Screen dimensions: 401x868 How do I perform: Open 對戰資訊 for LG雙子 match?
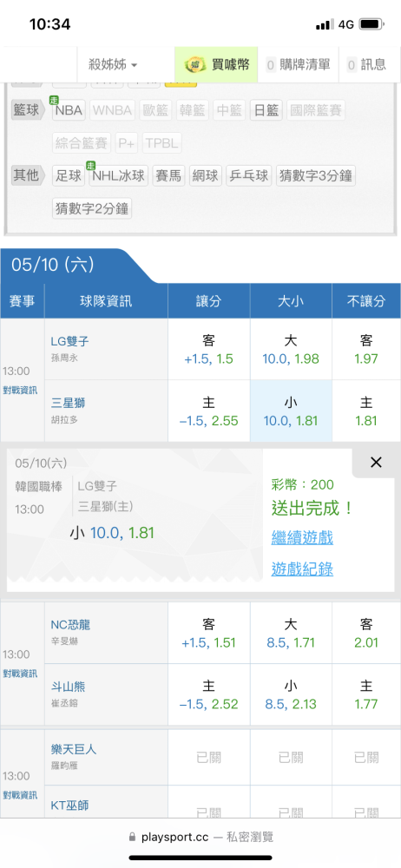coord(20,391)
